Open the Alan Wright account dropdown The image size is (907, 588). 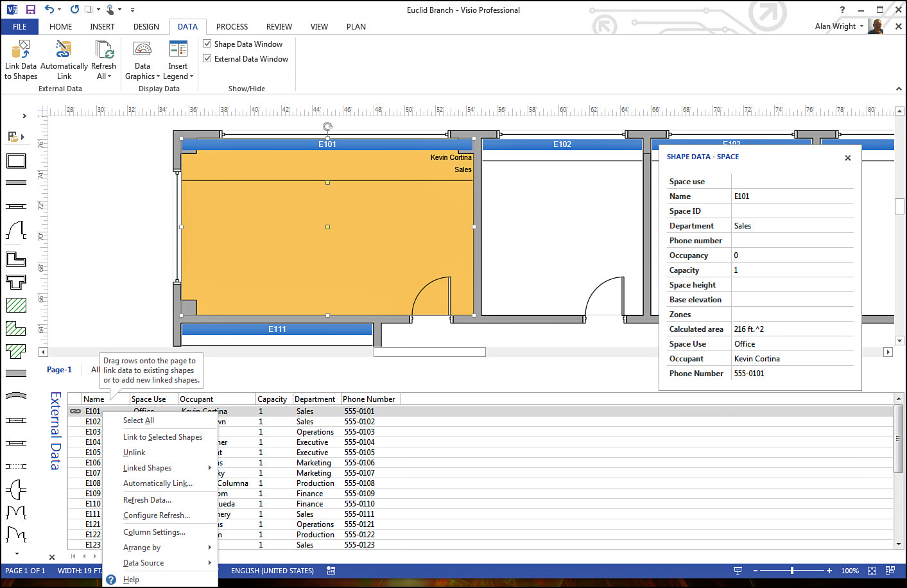coord(861,26)
